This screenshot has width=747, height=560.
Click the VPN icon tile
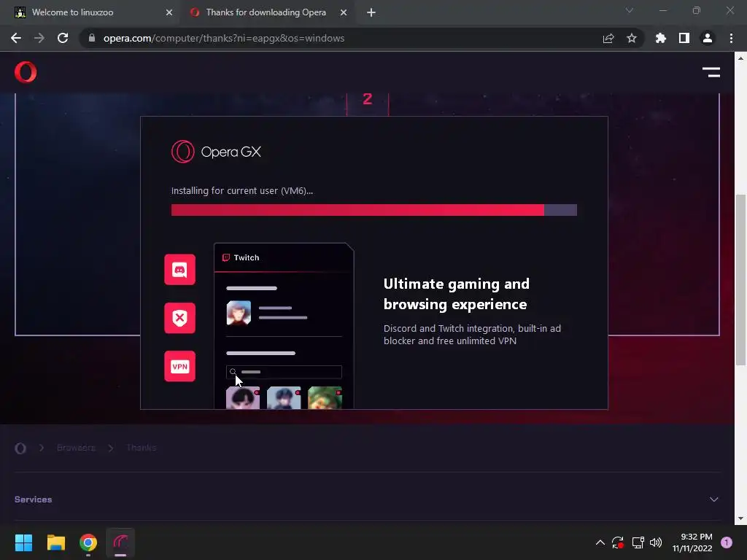pyautogui.click(x=179, y=366)
